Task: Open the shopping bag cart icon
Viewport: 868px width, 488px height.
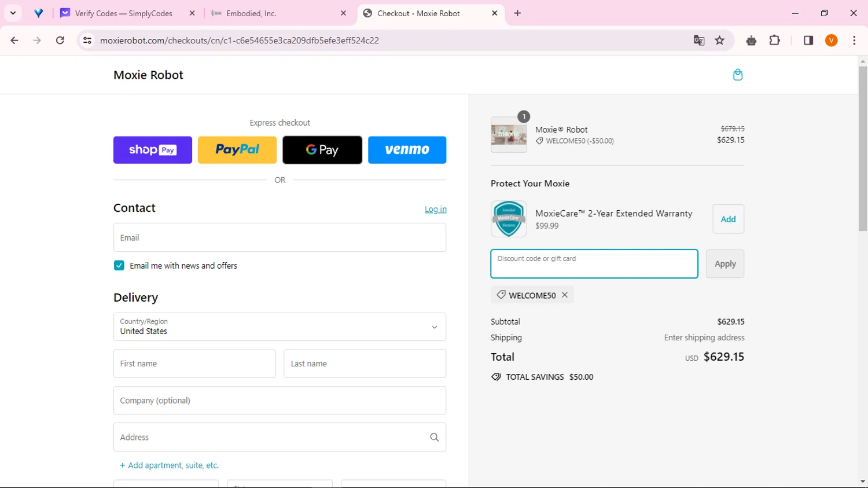Action: coord(737,75)
